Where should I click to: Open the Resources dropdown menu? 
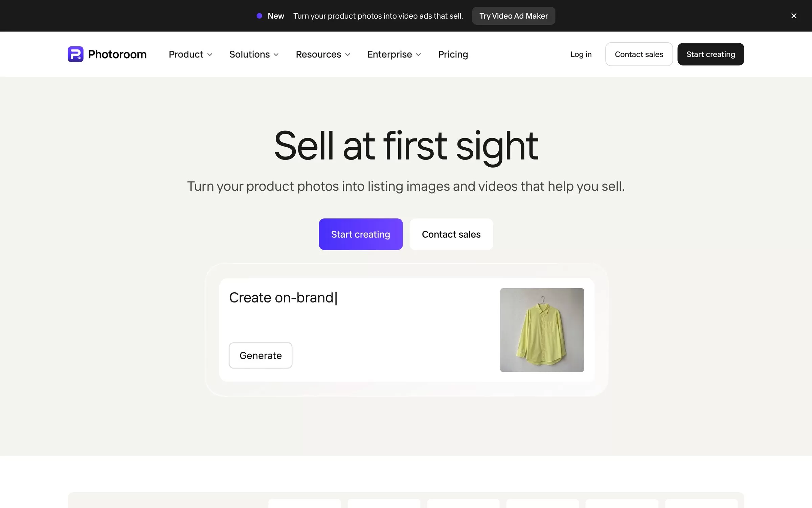tap(323, 54)
